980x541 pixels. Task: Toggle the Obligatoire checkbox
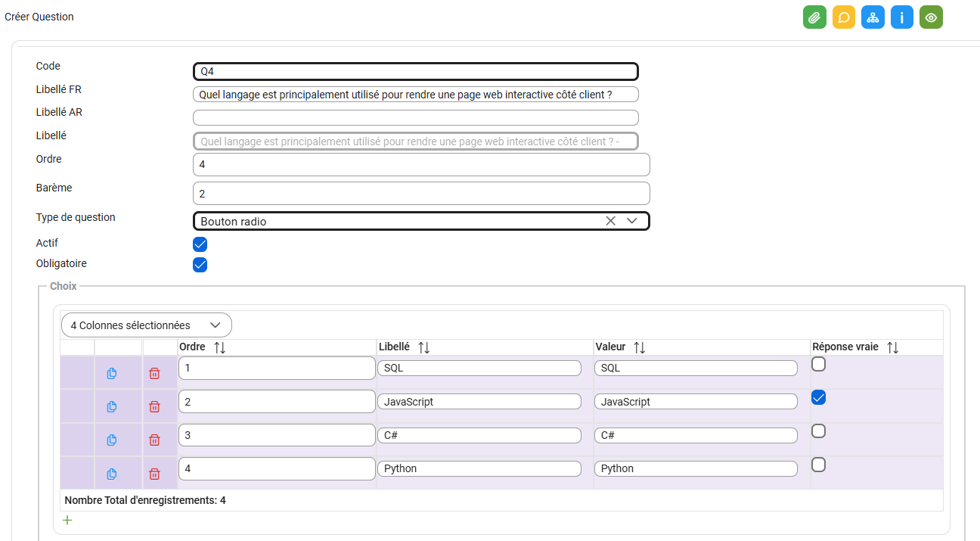(x=200, y=265)
